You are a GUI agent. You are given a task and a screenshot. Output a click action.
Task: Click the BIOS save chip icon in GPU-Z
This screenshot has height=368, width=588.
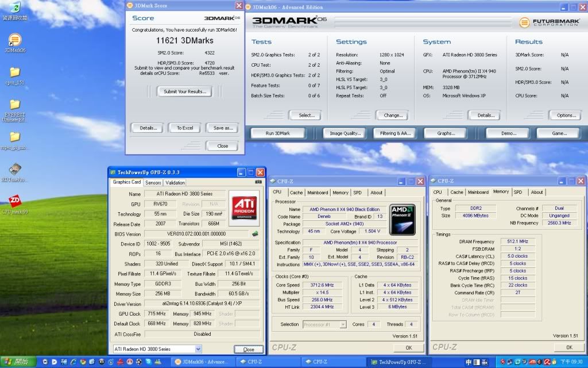pos(255,233)
